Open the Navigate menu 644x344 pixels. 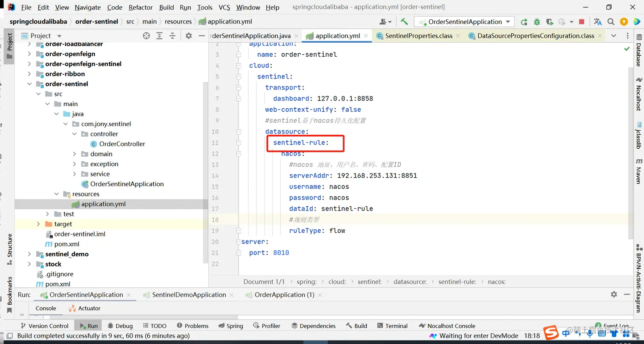coord(87,7)
